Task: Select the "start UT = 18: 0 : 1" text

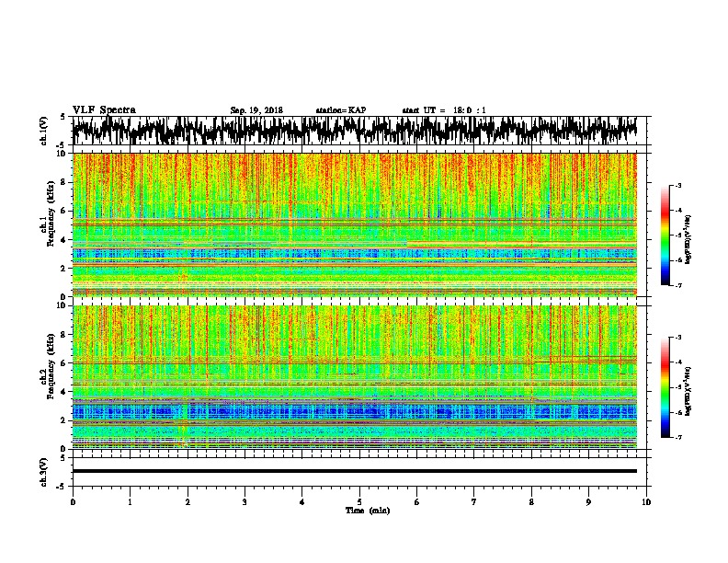Action: (444, 110)
